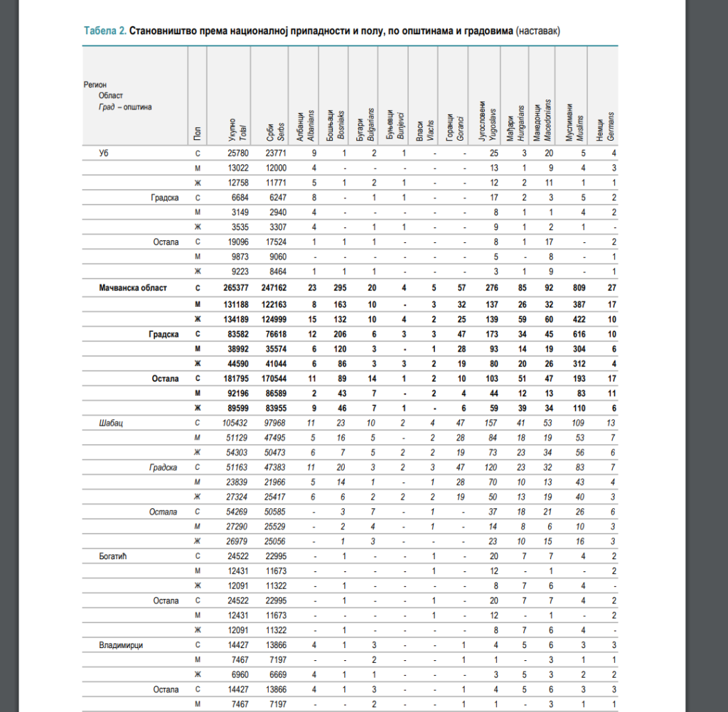Screen dimensions: 728x712
Task: Click the Muslims value 809
Action: [x=577, y=288]
